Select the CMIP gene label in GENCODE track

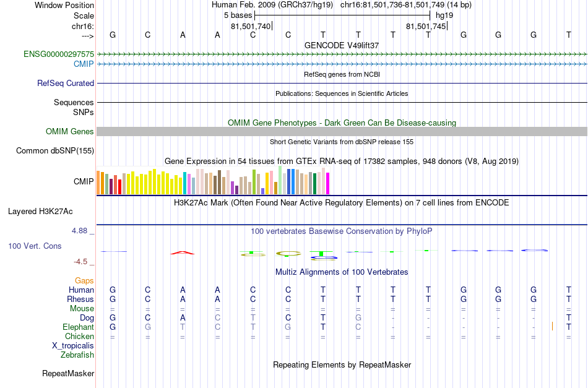pyautogui.click(x=84, y=64)
